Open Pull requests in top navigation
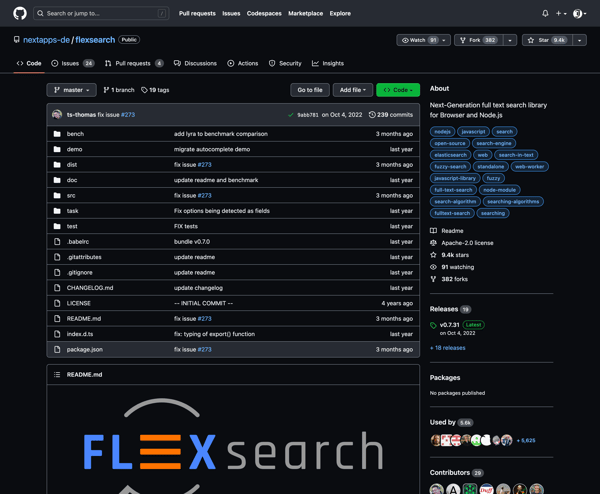The image size is (600, 494). [x=197, y=13]
